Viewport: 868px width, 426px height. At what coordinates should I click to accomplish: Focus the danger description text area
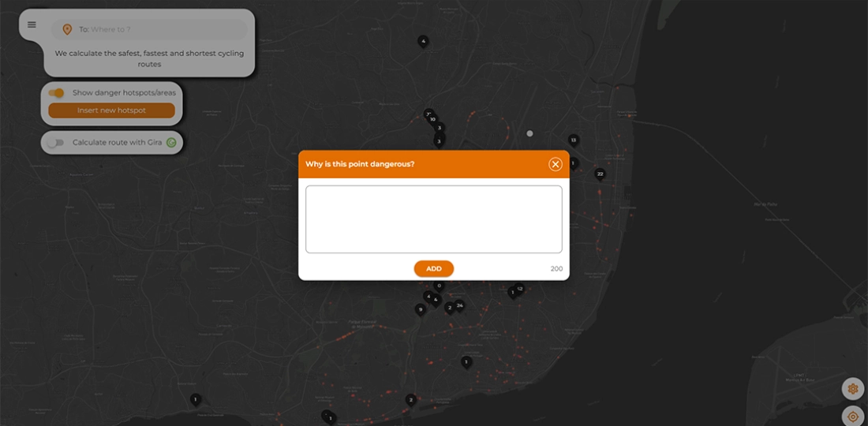434,219
